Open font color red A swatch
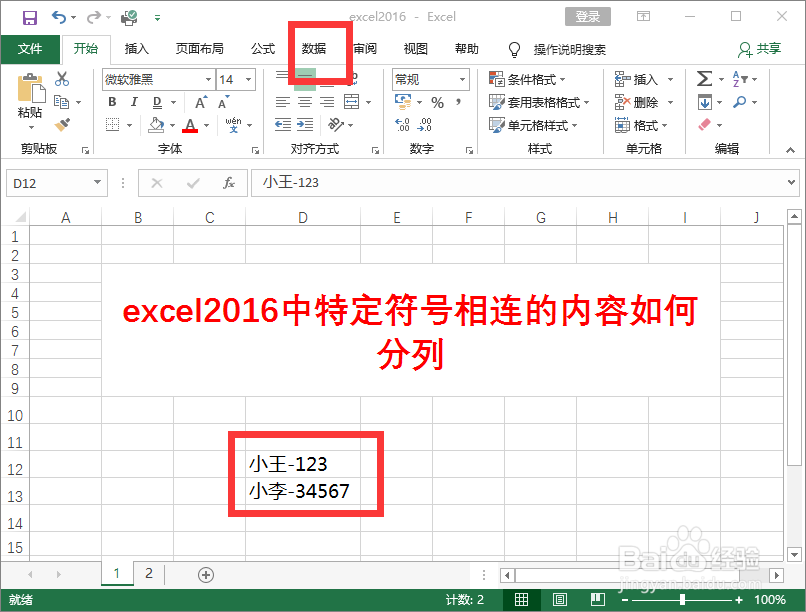The image size is (806, 612). pyautogui.click(x=190, y=125)
